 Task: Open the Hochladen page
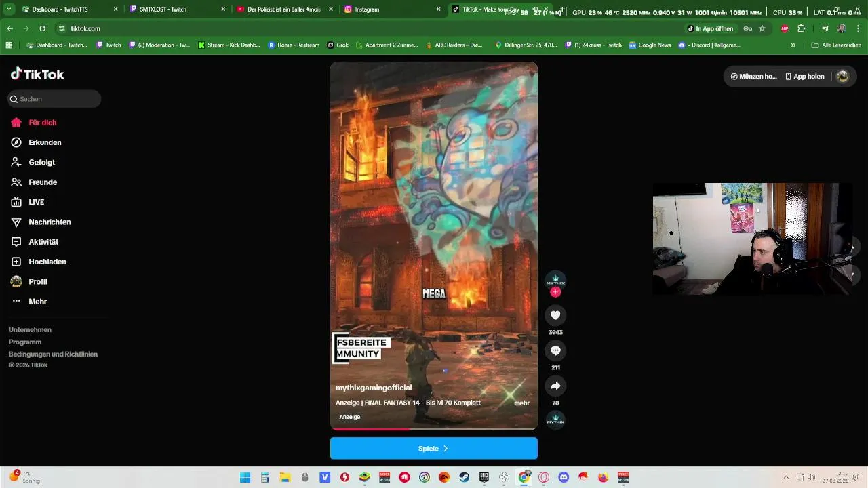(39, 262)
